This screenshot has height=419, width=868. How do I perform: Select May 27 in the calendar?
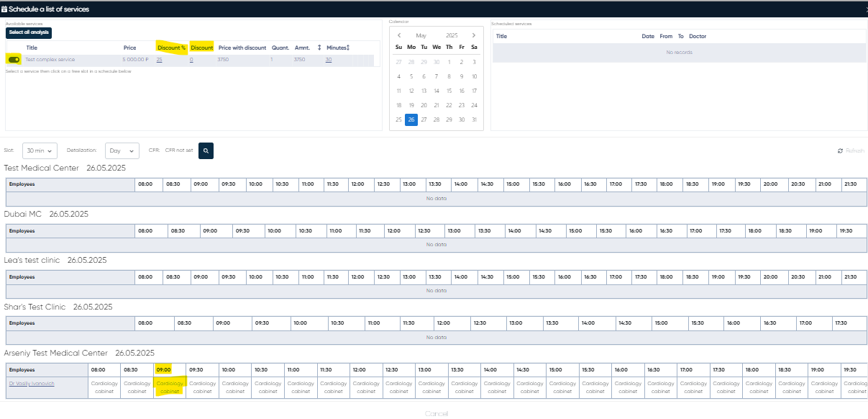tap(424, 120)
